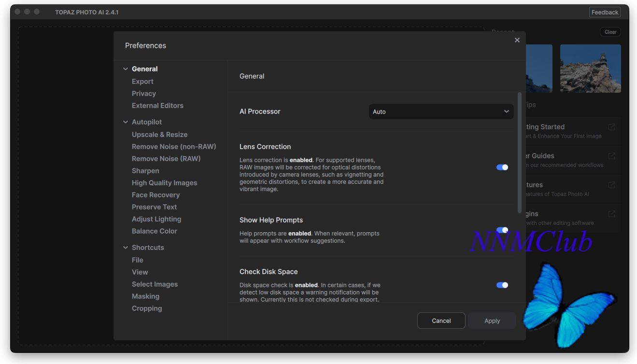Viewport: 637px width, 364px height.
Task: Open Remove Noise (non-RAW) settings
Action: coord(174,147)
